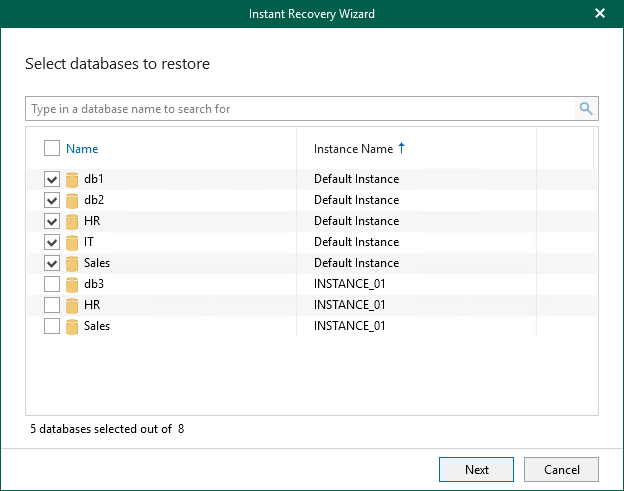This screenshot has height=491, width=624.
Task: Click the db2 database icon
Action: pyautogui.click(x=72, y=201)
